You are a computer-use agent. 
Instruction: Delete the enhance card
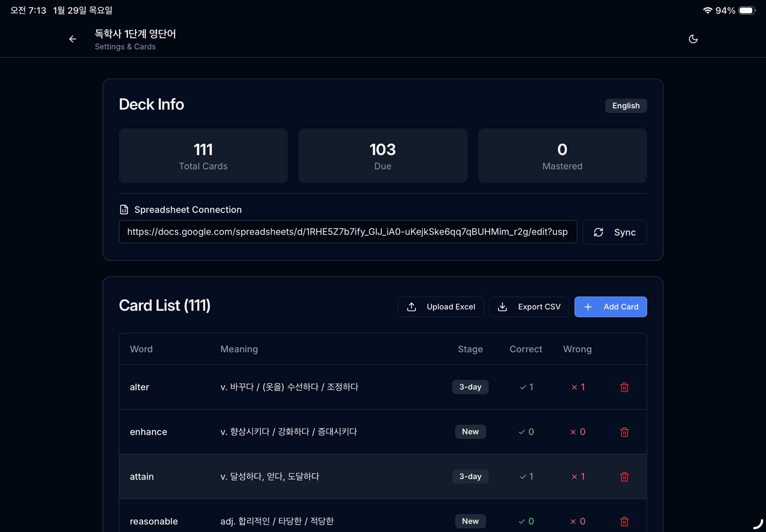(624, 432)
